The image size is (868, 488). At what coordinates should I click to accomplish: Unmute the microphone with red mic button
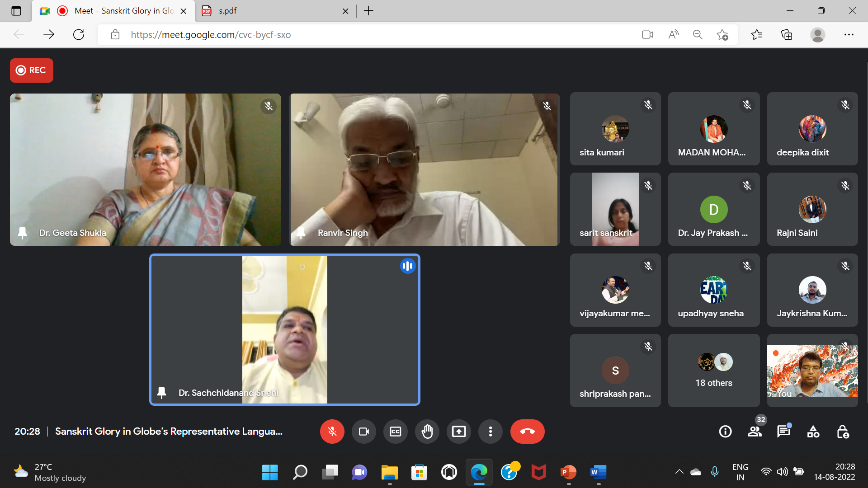tap(332, 432)
